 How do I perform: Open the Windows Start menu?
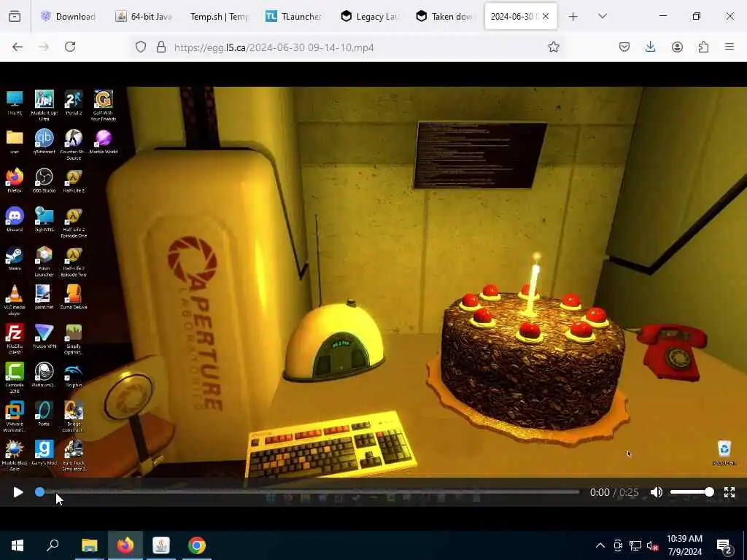[x=18, y=545]
